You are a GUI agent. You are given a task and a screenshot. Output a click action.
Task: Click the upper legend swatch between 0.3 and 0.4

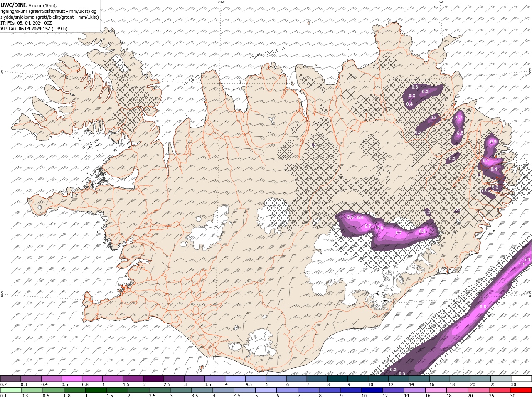31,379
